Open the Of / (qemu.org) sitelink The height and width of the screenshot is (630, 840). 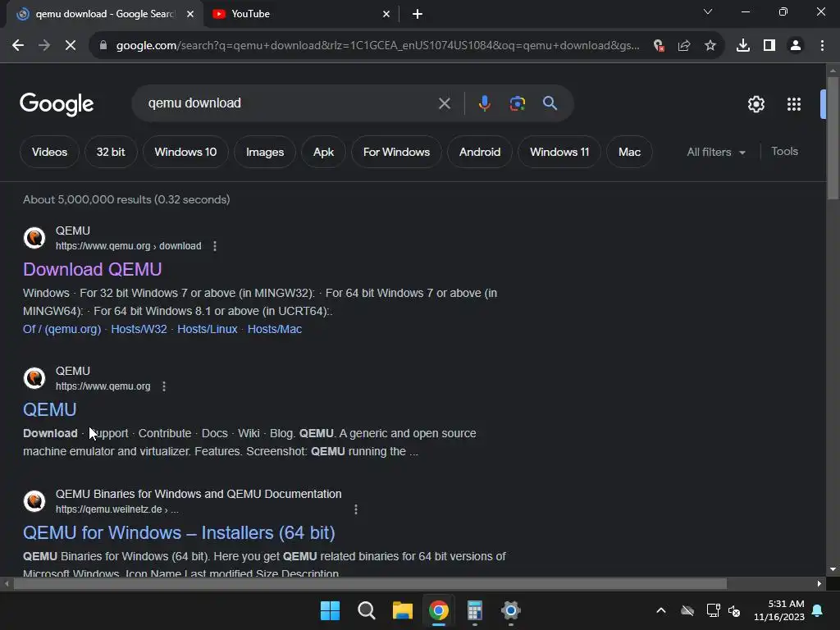(x=62, y=329)
